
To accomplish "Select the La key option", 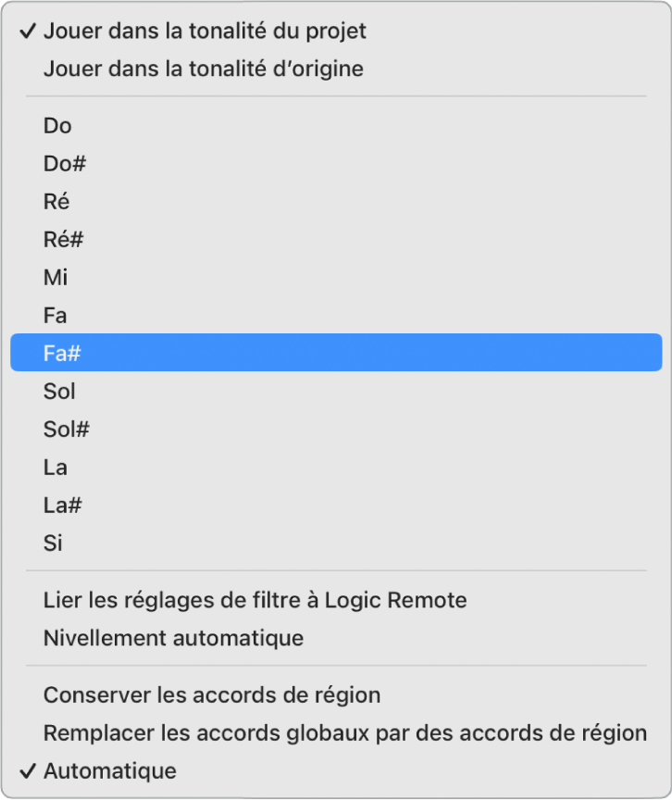I will pos(56,468).
